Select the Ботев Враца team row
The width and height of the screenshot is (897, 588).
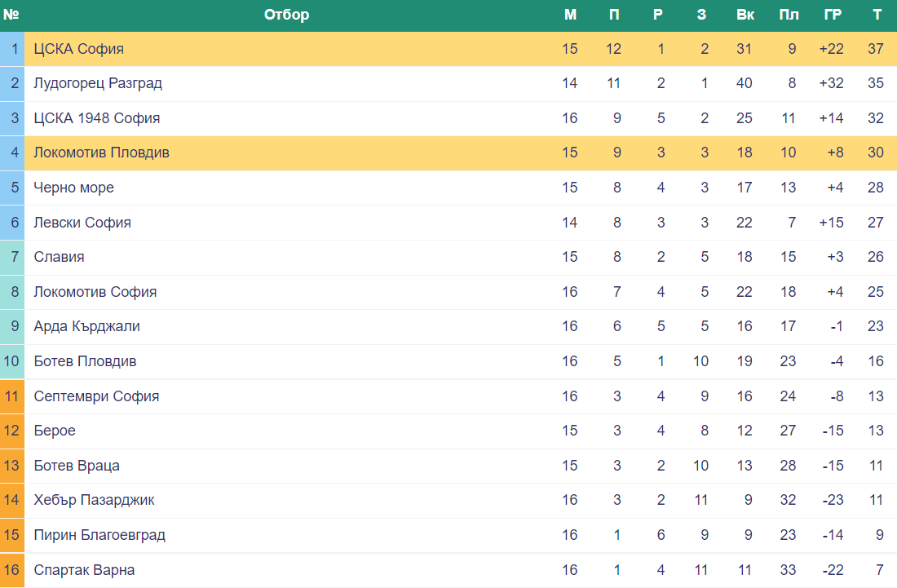pos(448,466)
